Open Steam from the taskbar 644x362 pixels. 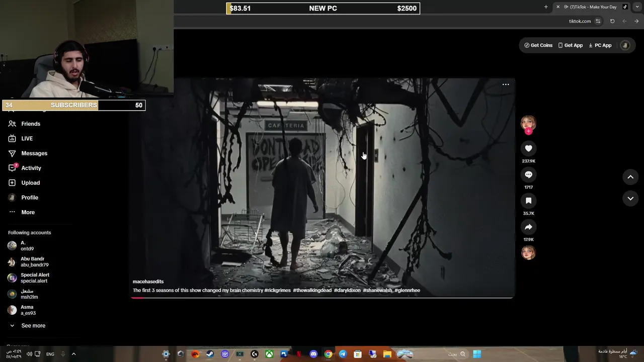coord(210,354)
